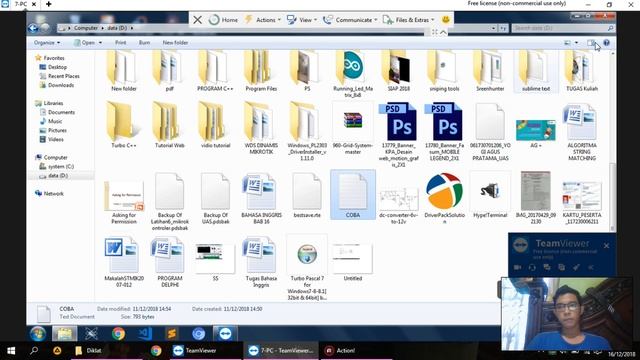Open the address bar history dropdown
Viewport: 640px width, 360px height.
493,28
